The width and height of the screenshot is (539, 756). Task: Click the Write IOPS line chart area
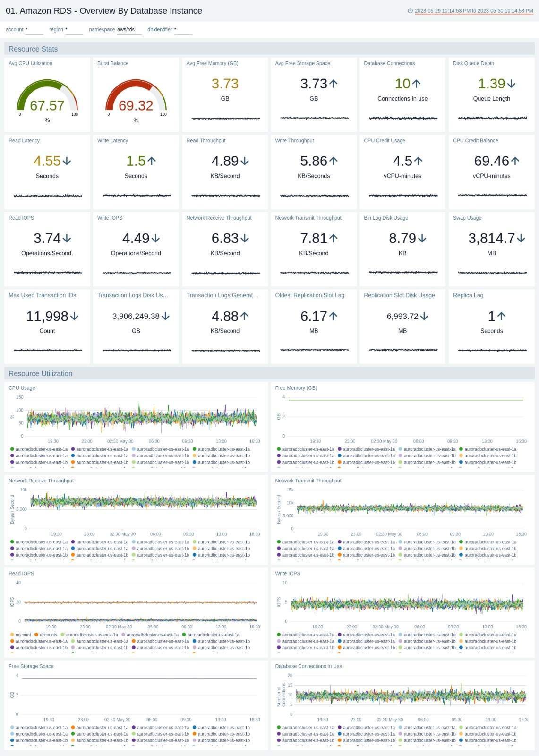pyautogui.click(x=407, y=604)
